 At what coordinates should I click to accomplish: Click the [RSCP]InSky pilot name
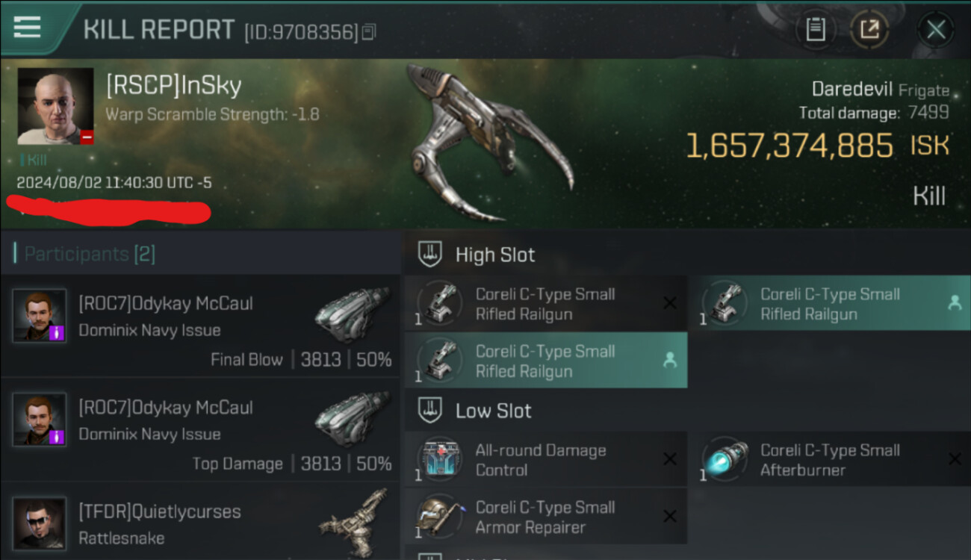173,86
